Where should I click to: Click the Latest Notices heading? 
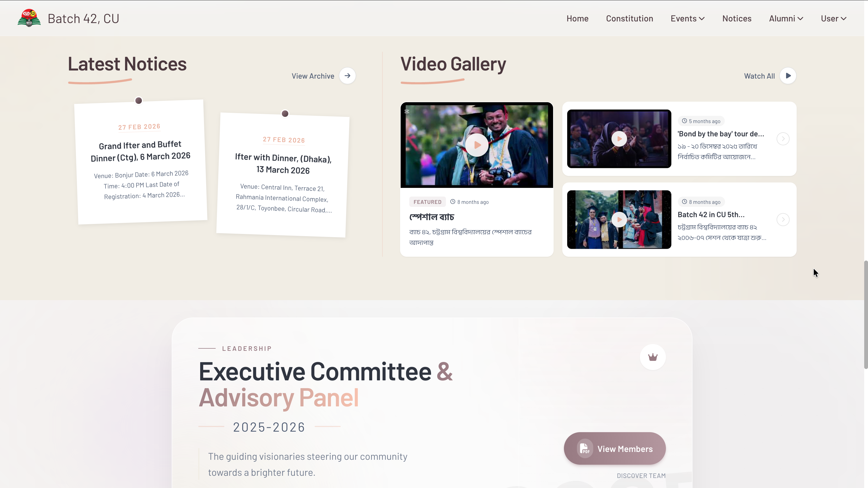(127, 64)
